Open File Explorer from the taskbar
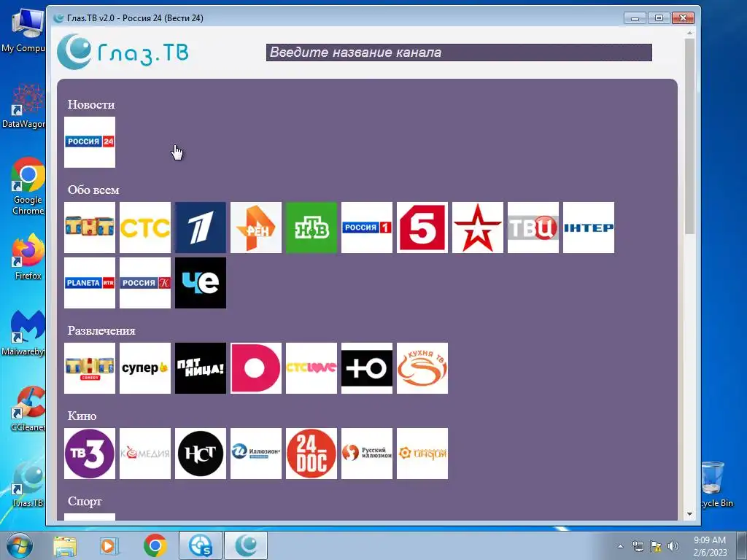The image size is (747, 560). tap(65, 545)
